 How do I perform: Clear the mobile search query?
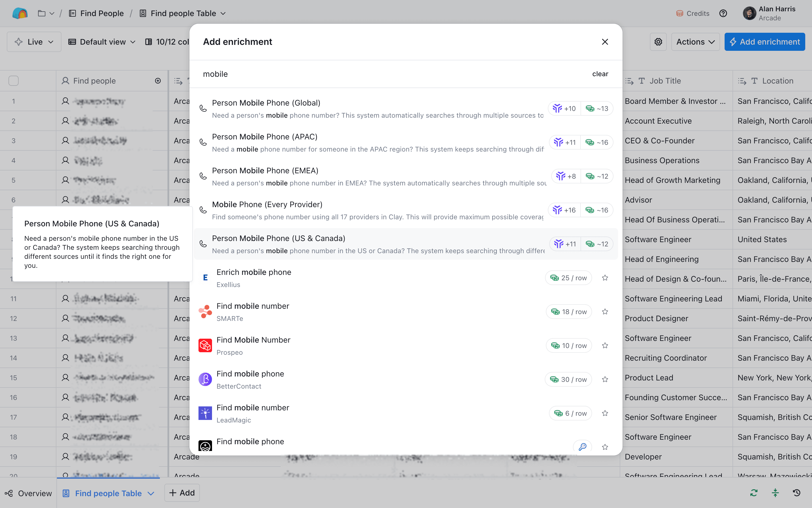click(600, 74)
